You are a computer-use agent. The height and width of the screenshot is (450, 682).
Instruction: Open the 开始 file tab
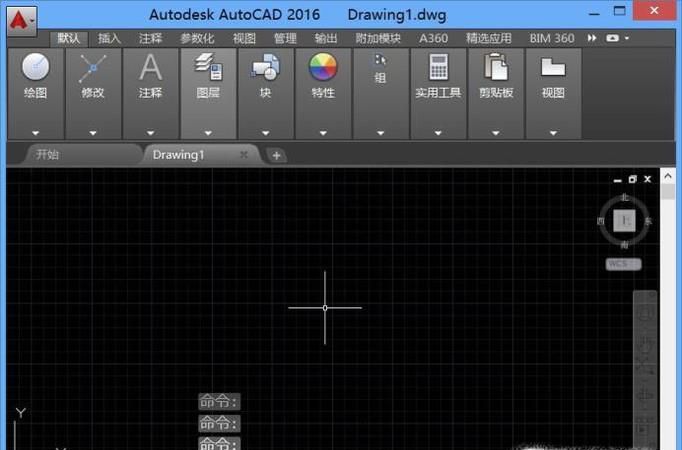pyautogui.click(x=83, y=154)
